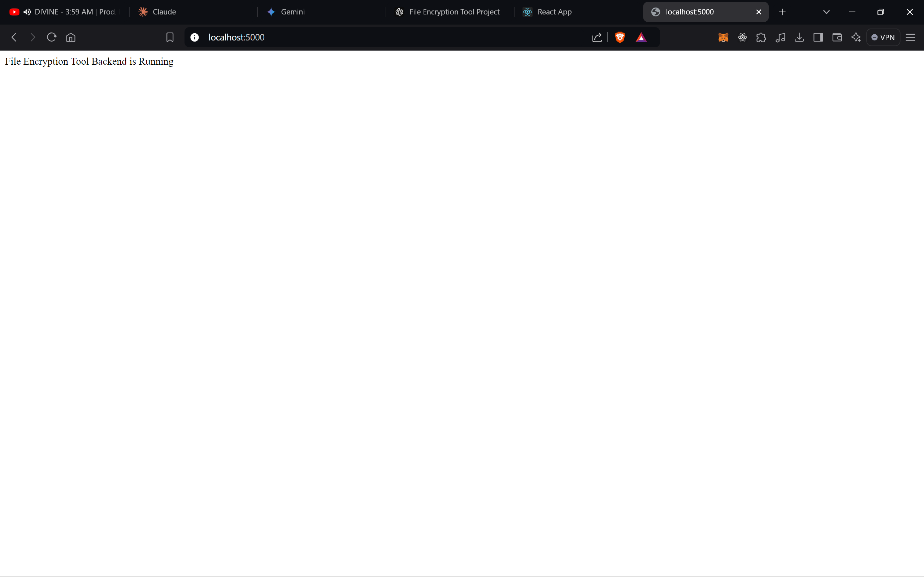Click the page reload refresh icon
This screenshot has height=577, width=924.
click(52, 37)
